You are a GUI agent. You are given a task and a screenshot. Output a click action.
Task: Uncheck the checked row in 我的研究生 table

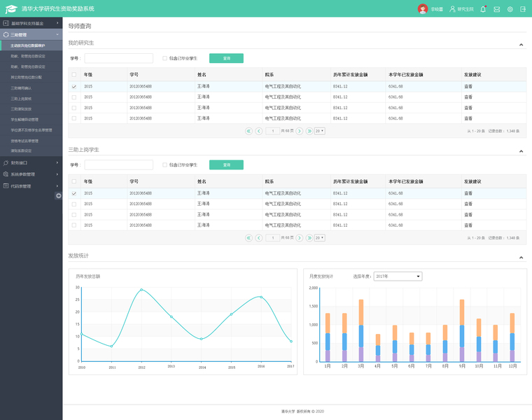click(74, 87)
